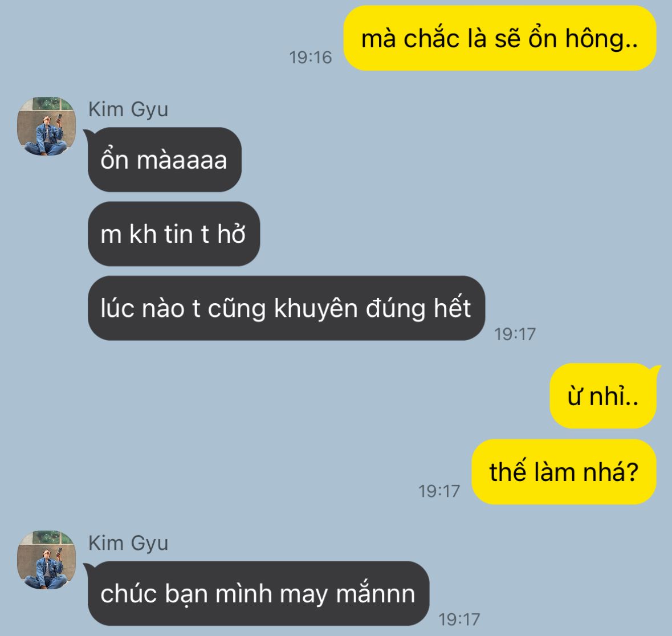Screen dimensions: 672x636
Task: Tap the lower Kim Gyu sender name
Action: click(x=128, y=544)
